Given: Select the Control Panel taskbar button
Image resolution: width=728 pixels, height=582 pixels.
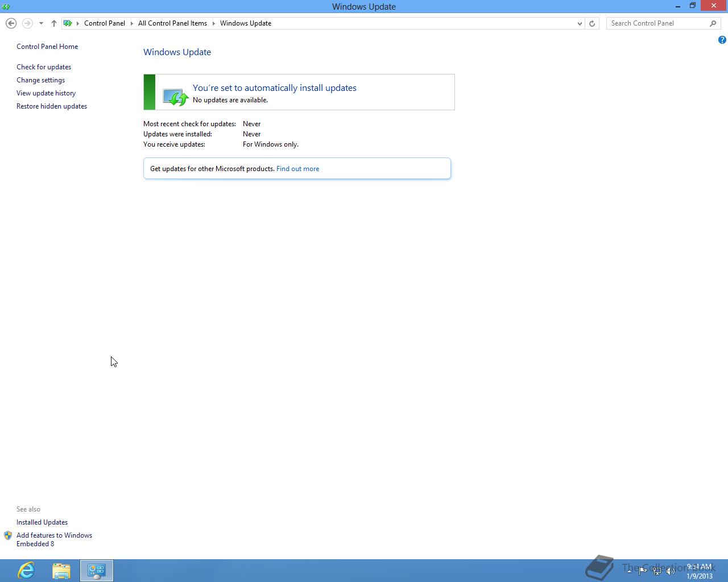Looking at the screenshot, I should pyautogui.click(x=97, y=570).
